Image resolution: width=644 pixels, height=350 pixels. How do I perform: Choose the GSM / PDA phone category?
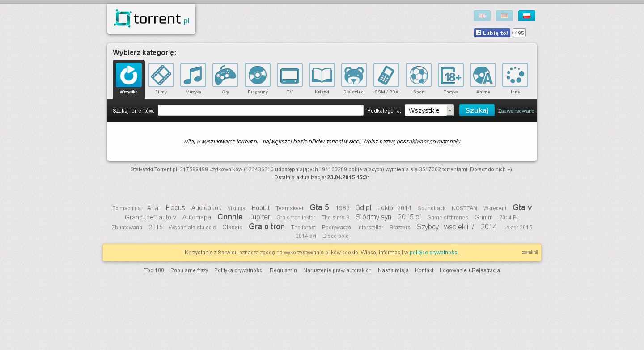(x=386, y=75)
